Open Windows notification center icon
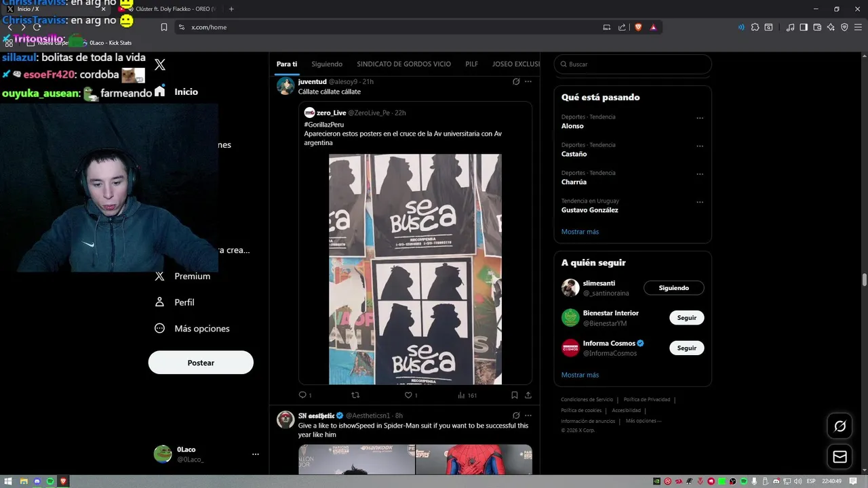This screenshot has width=868, height=488. click(x=853, y=481)
